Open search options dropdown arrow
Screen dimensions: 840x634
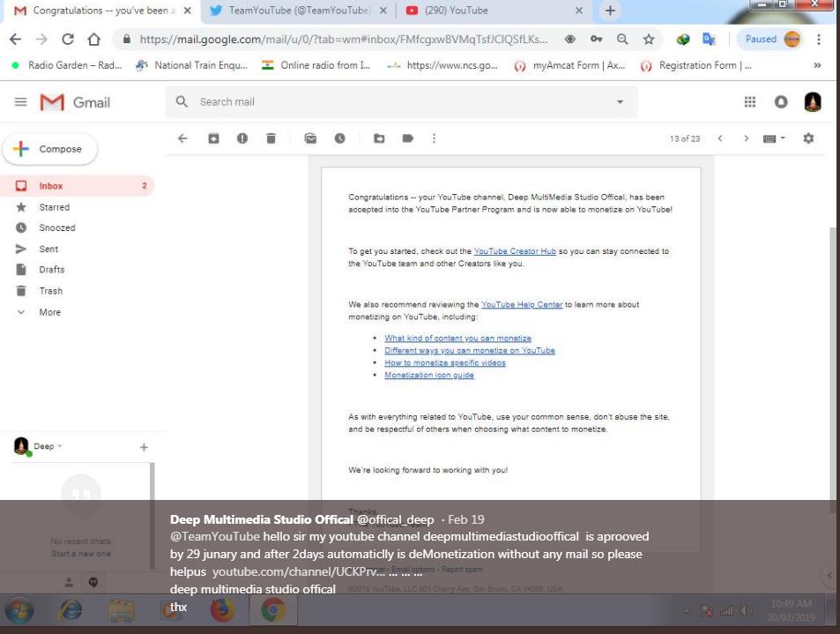620,101
